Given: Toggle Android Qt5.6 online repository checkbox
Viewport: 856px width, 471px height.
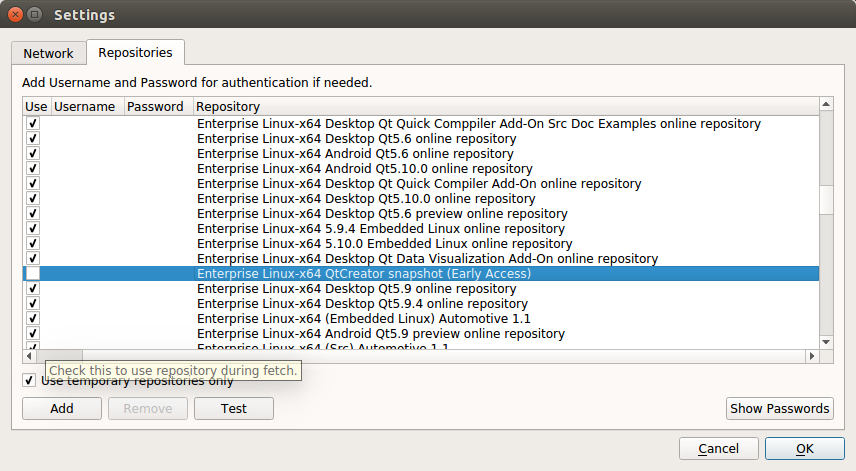Looking at the screenshot, I should [33, 153].
